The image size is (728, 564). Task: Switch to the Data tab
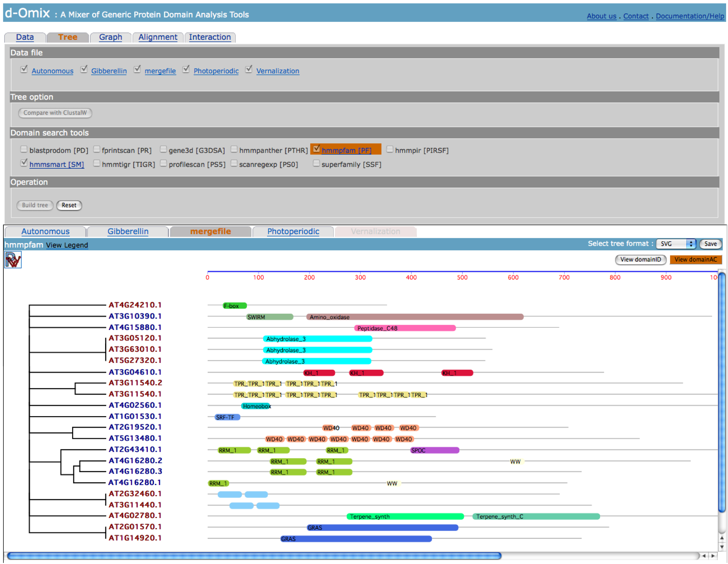[x=25, y=37]
